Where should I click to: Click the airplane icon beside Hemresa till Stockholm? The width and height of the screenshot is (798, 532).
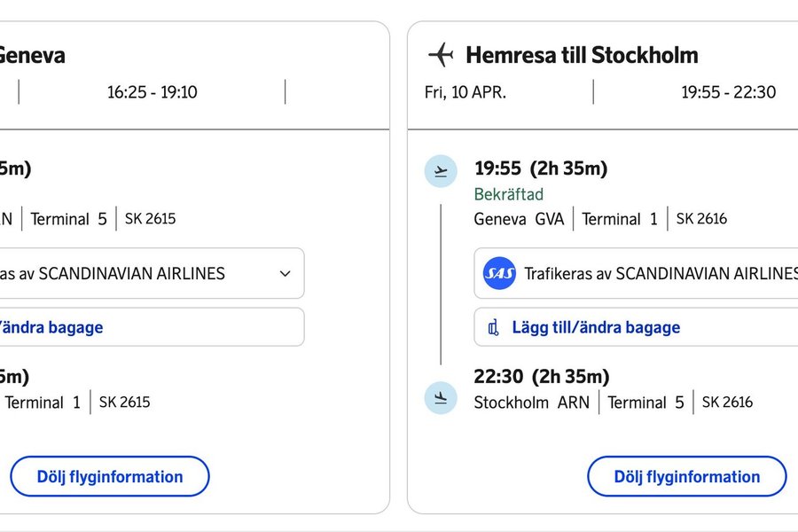[441, 55]
